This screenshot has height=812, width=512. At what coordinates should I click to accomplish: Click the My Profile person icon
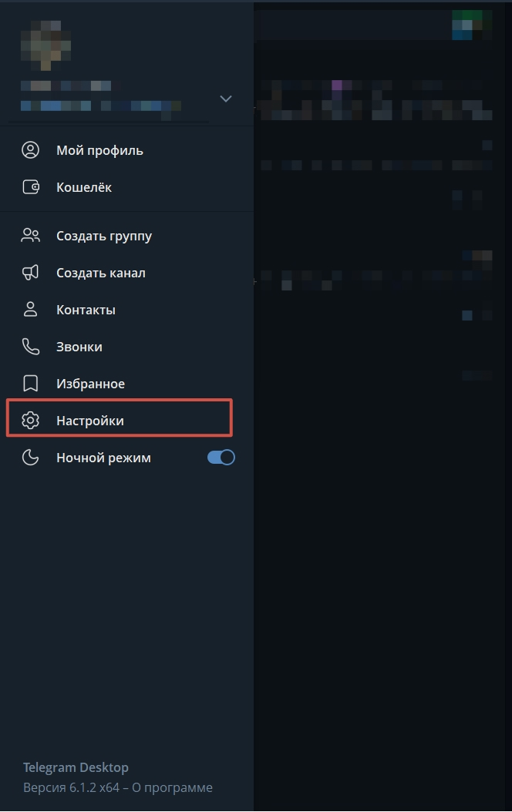coord(30,150)
